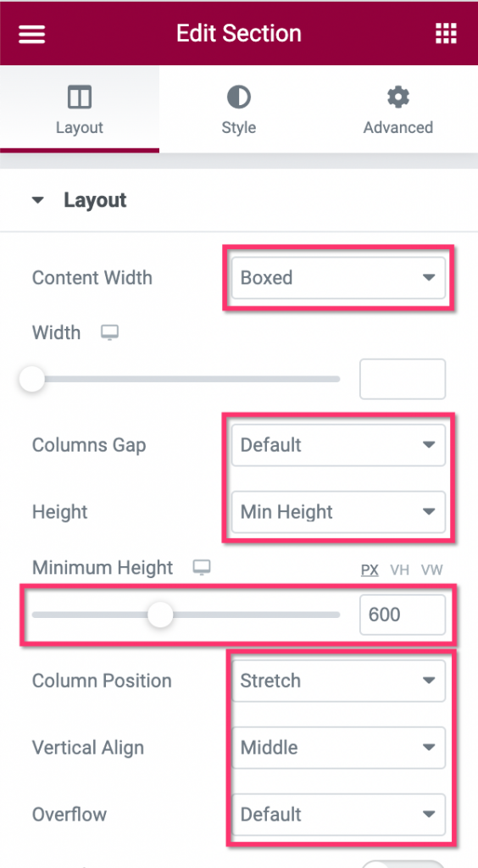Select VH unit for Minimum Height

pos(399,570)
